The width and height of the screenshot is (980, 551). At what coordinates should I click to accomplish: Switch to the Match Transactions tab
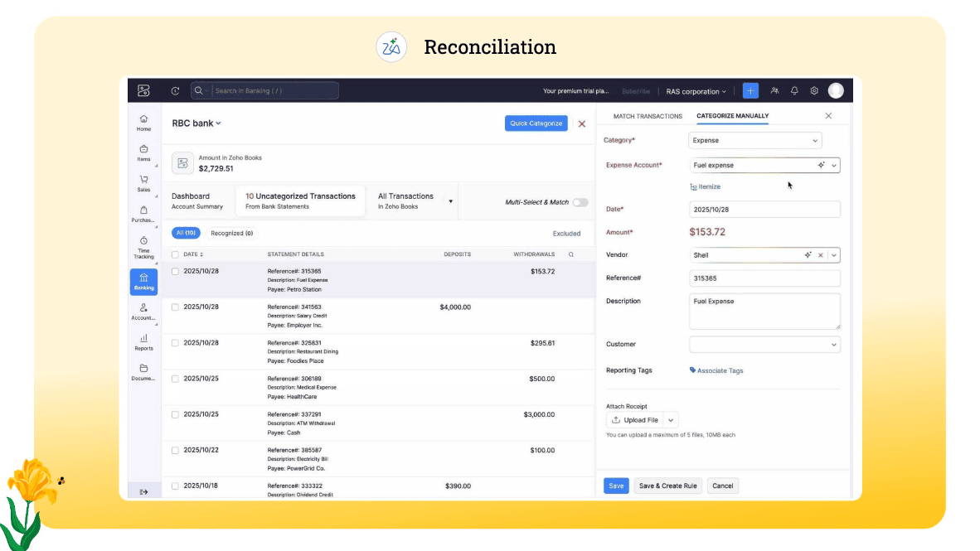(x=648, y=116)
